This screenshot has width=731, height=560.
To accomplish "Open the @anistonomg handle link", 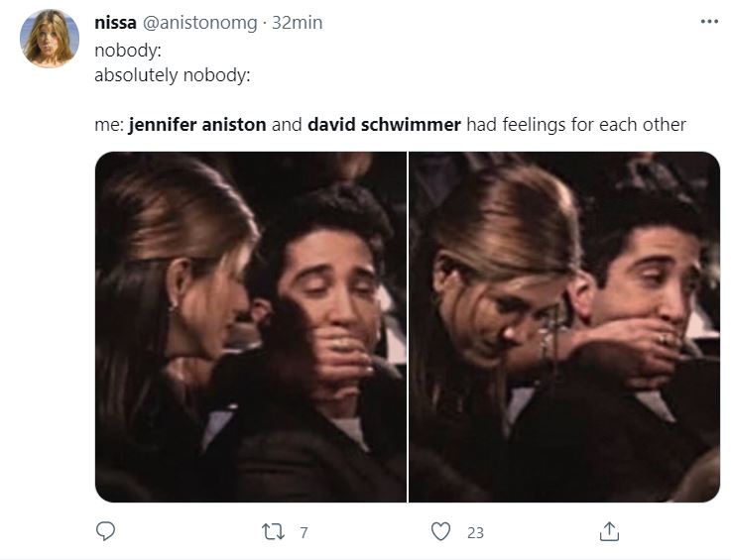I will (x=199, y=23).
